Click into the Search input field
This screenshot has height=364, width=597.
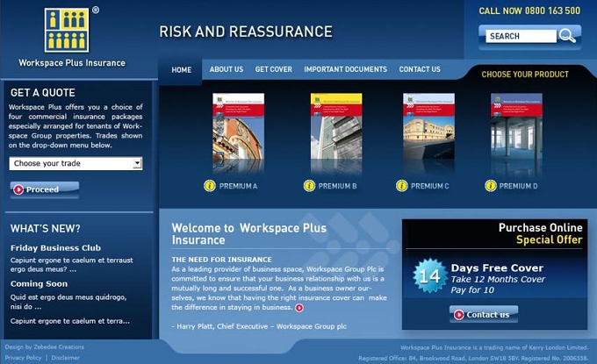[x=521, y=36]
